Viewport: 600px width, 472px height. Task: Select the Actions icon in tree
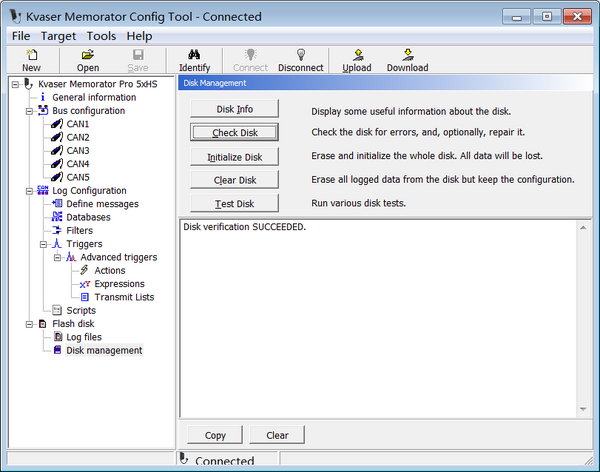(85, 270)
